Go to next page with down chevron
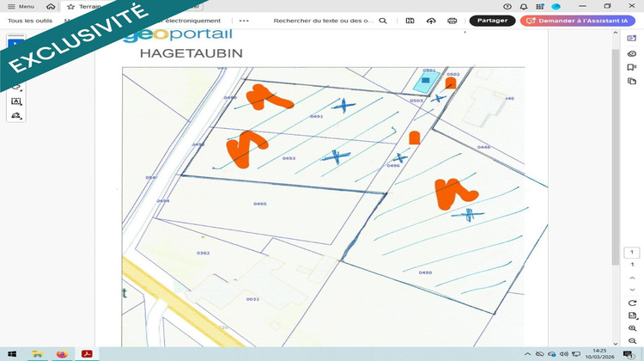This screenshot has height=361, width=644. click(x=632, y=291)
